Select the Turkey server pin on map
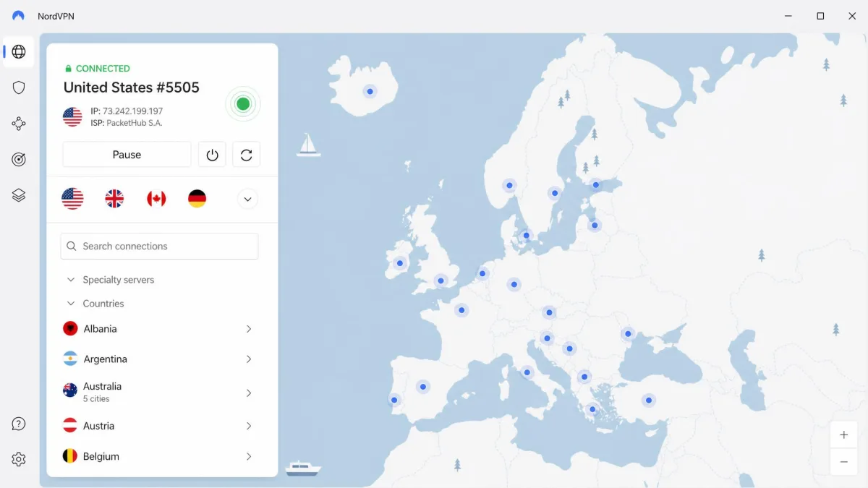 649,401
